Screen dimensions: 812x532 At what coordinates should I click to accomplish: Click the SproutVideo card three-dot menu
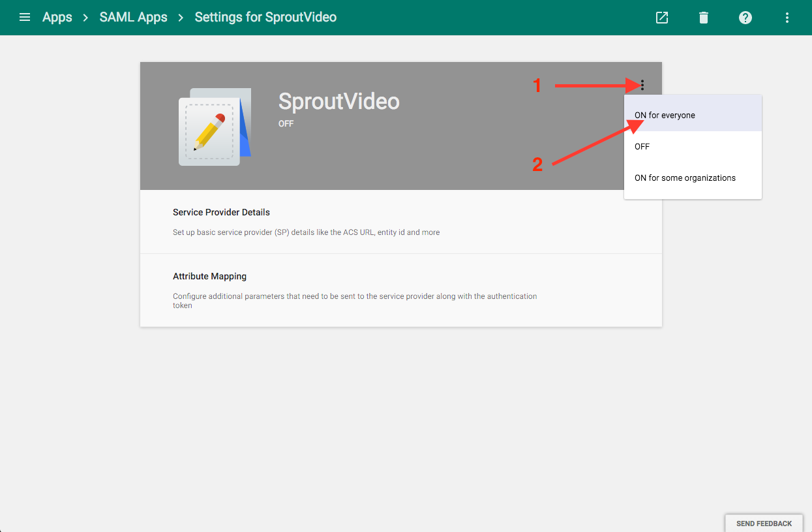point(642,85)
